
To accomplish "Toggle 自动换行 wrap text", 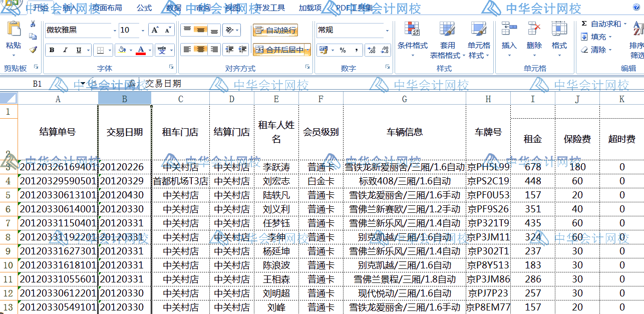I will (x=275, y=30).
